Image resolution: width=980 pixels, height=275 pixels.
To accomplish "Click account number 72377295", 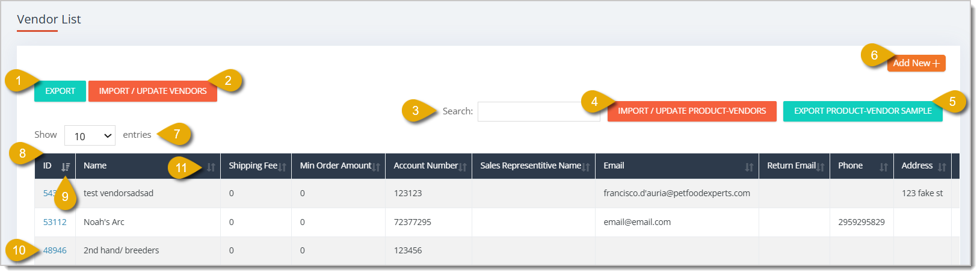I will pyautogui.click(x=412, y=222).
